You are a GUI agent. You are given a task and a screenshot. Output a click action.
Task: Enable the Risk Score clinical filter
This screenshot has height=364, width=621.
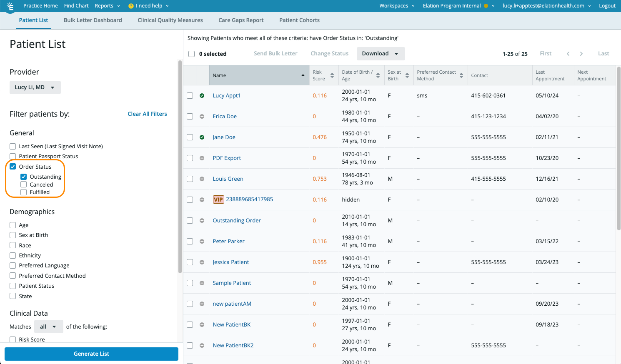click(13, 339)
